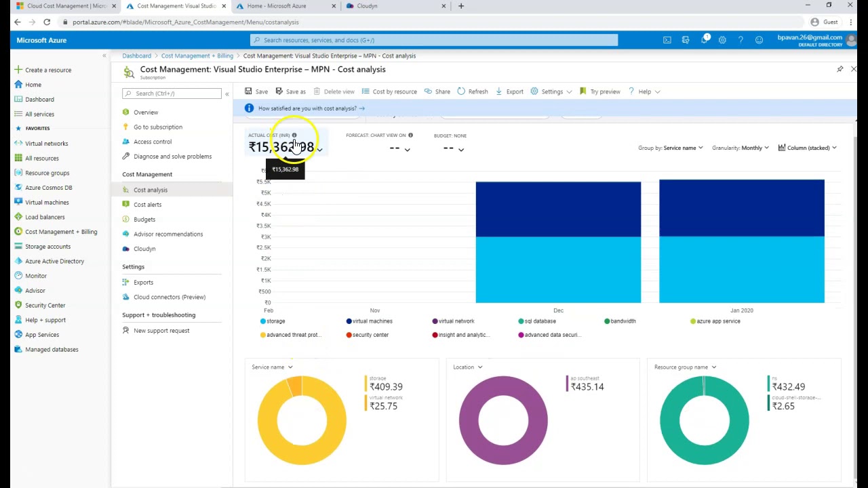The width and height of the screenshot is (868, 488).
Task: Select Cost alerts menu item
Action: [x=147, y=205]
